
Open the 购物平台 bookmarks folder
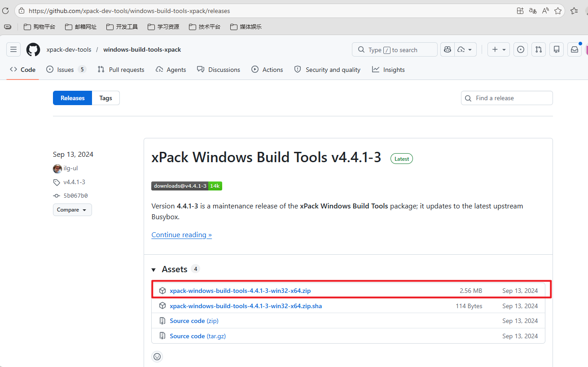point(39,27)
